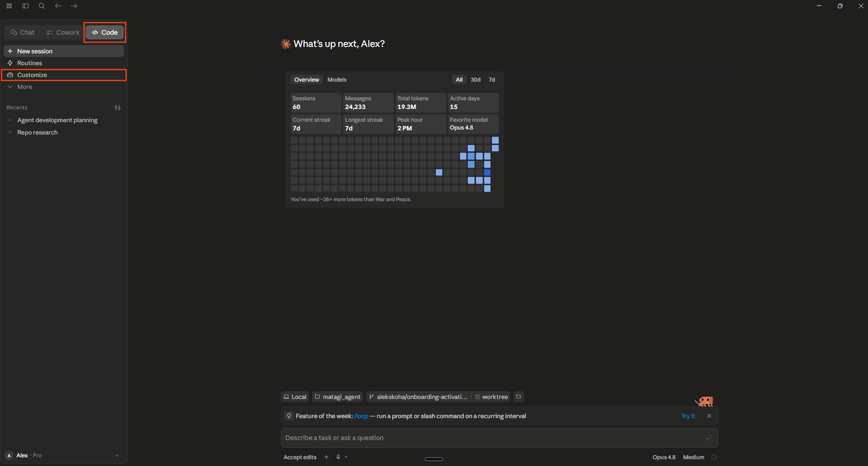
Task: Click the plus attachment icon
Action: pyautogui.click(x=326, y=457)
